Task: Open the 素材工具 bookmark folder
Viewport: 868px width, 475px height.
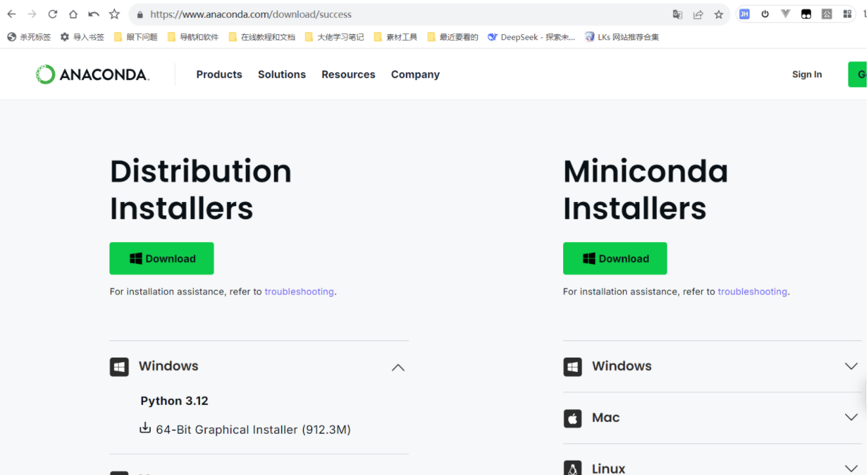Action: [x=395, y=37]
